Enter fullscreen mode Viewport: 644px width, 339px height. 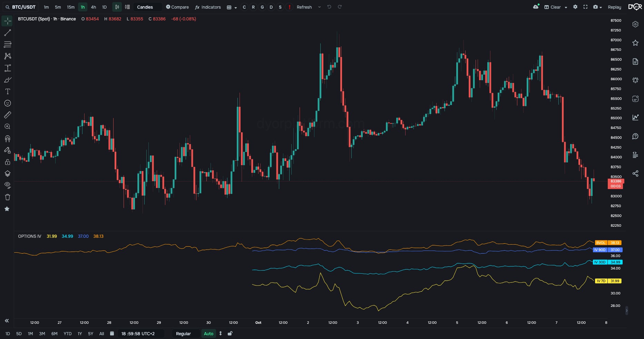coord(585,7)
